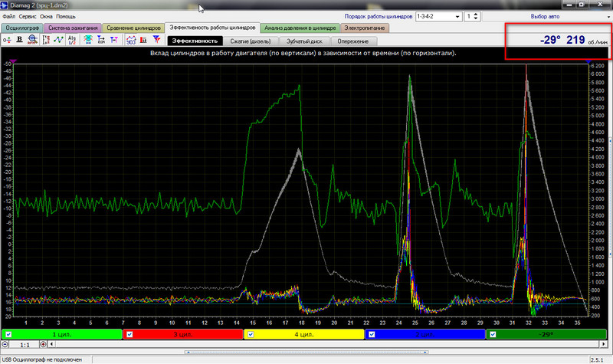
Task: Switch to the Осциллограф tab
Action: (x=22, y=28)
